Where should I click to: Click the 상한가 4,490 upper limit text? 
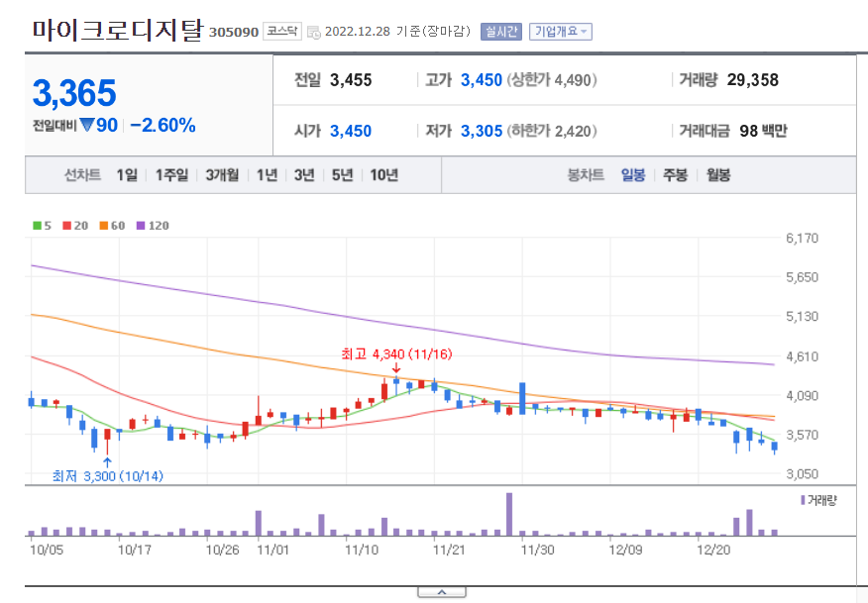click(552, 80)
